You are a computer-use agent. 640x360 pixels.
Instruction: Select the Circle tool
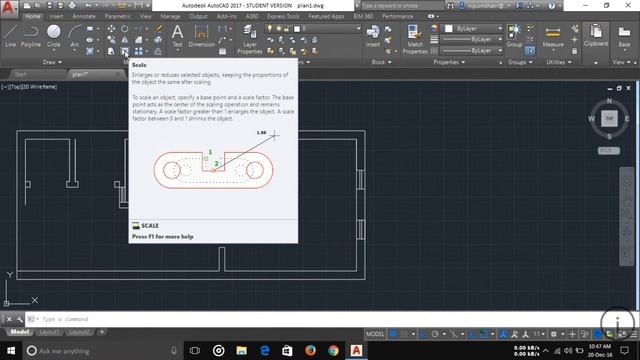(x=53, y=36)
